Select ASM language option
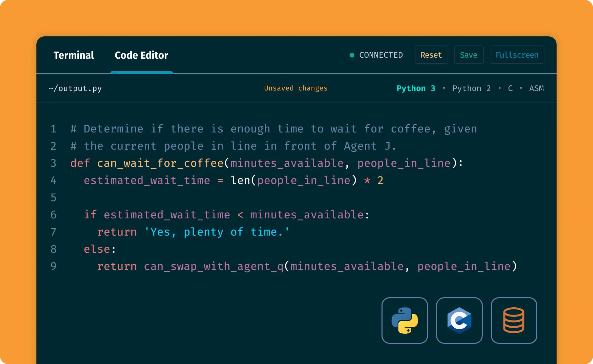Screen dimensions: 593x364 click(x=536, y=88)
